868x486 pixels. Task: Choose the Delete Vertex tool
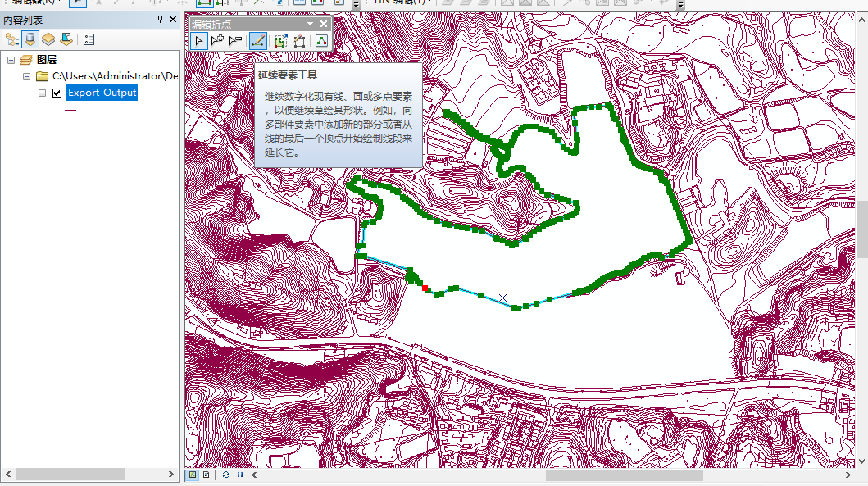point(236,40)
